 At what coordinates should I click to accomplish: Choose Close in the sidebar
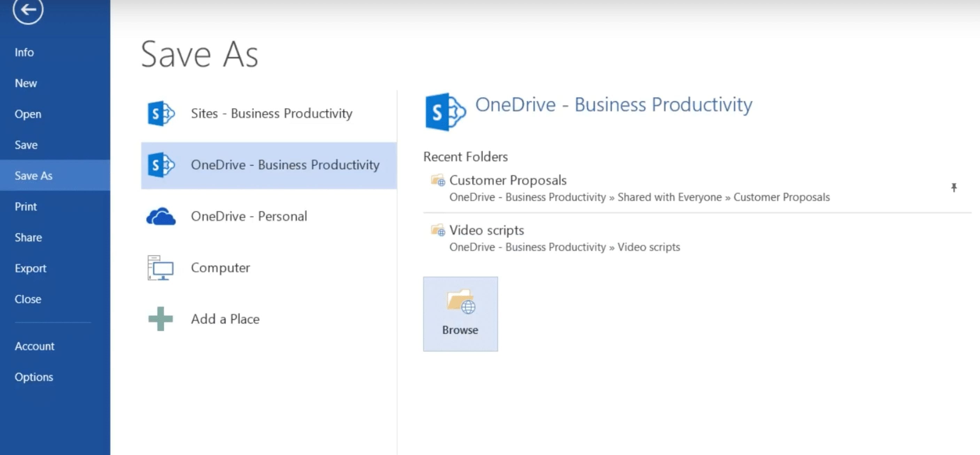point(28,299)
